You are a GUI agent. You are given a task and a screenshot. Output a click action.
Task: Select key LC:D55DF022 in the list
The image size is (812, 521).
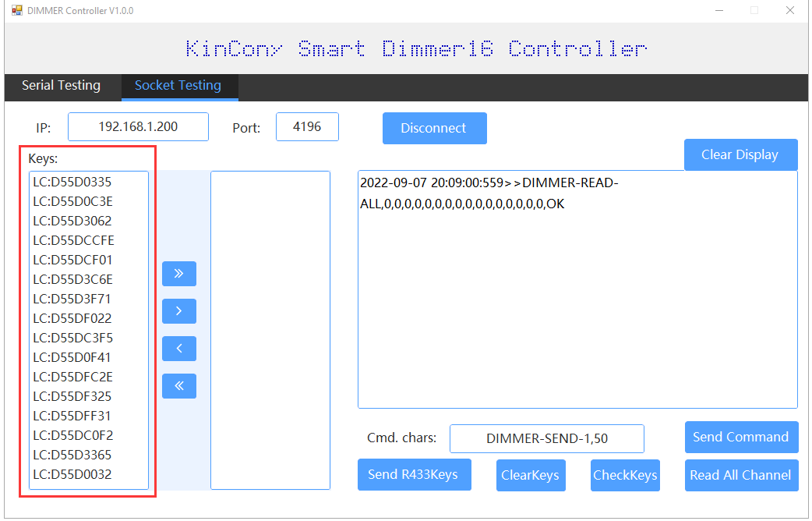[72, 318]
